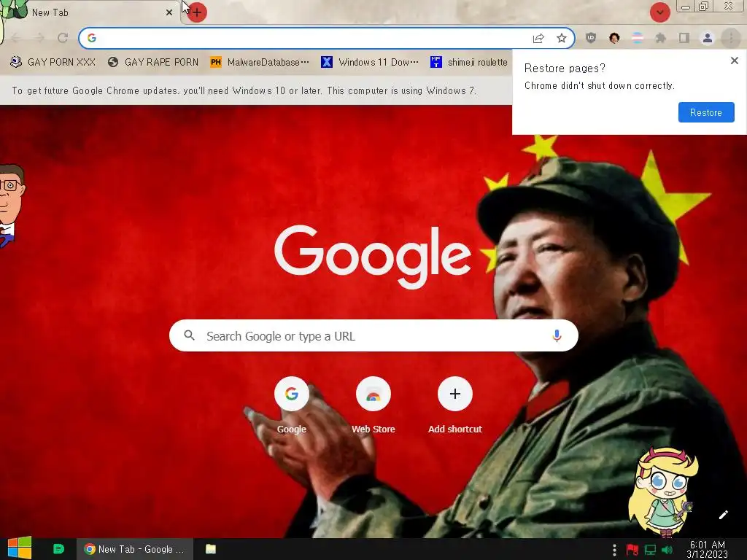Viewport: 747px width, 560px height.
Task: Open the avatar face extension icon
Action: click(x=614, y=38)
